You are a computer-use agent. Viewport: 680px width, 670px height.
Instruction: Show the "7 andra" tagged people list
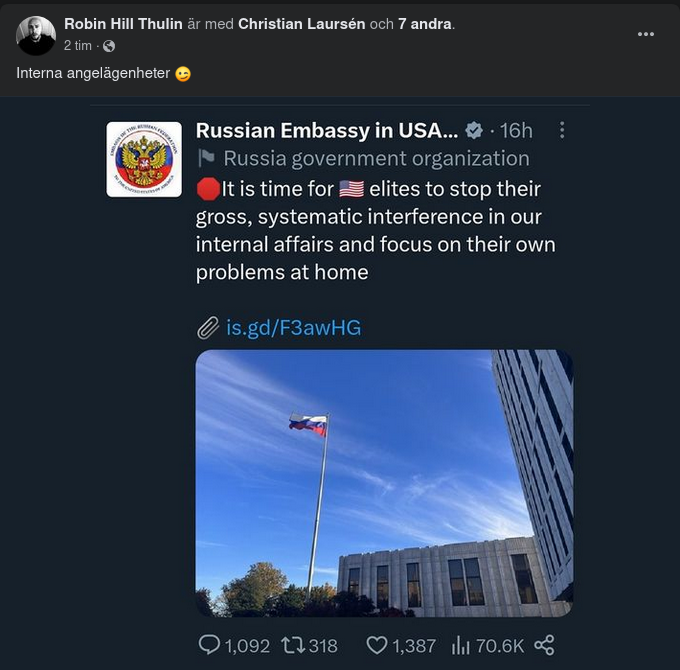[x=425, y=24]
